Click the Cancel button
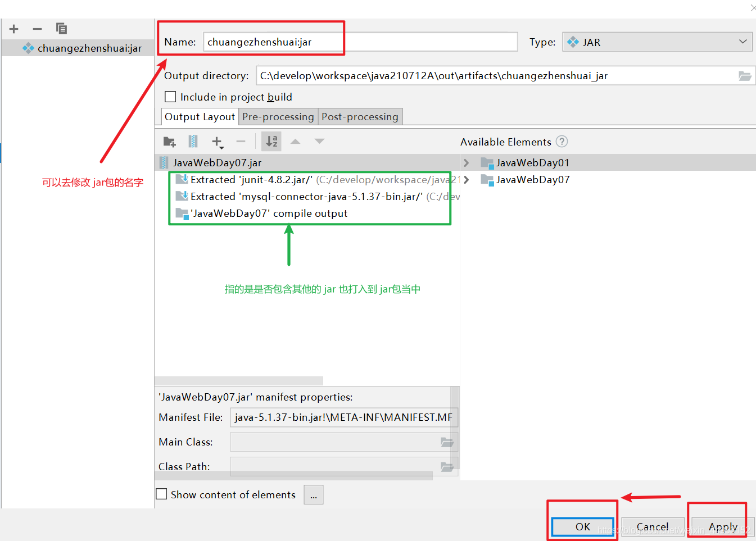 click(x=653, y=527)
